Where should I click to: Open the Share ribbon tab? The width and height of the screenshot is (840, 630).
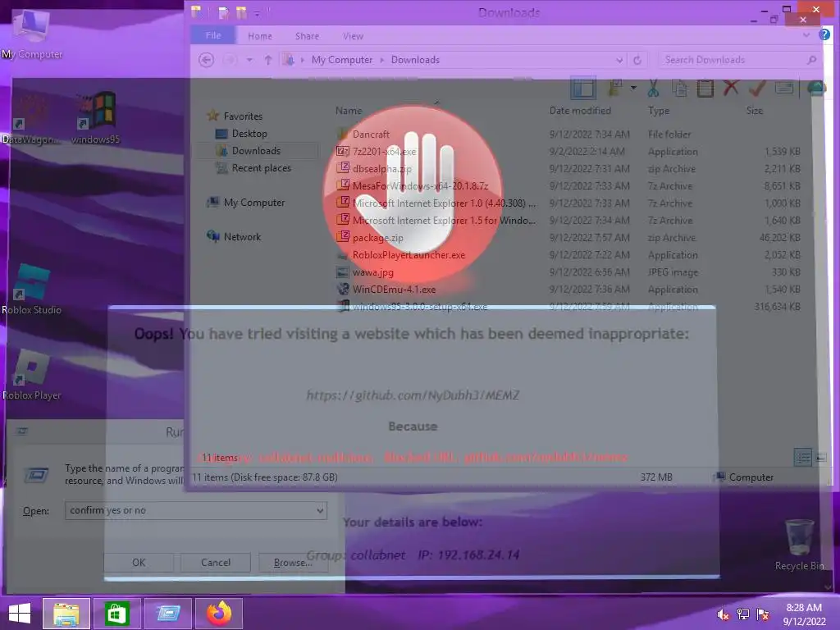pyautogui.click(x=307, y=36)
